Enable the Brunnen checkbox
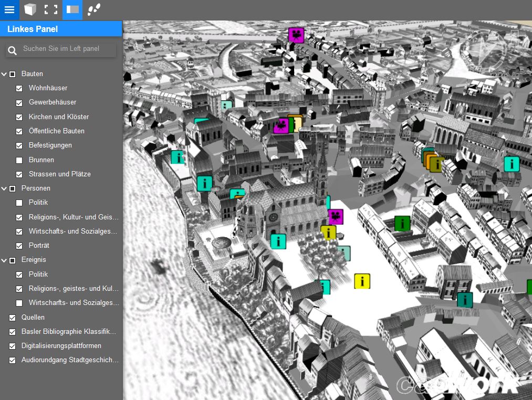 (x=19, y=160)
